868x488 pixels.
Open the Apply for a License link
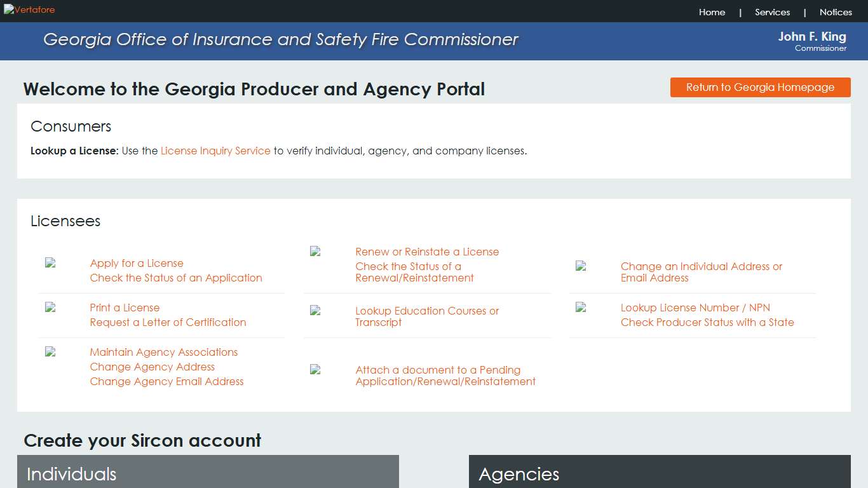pos(137,263)
